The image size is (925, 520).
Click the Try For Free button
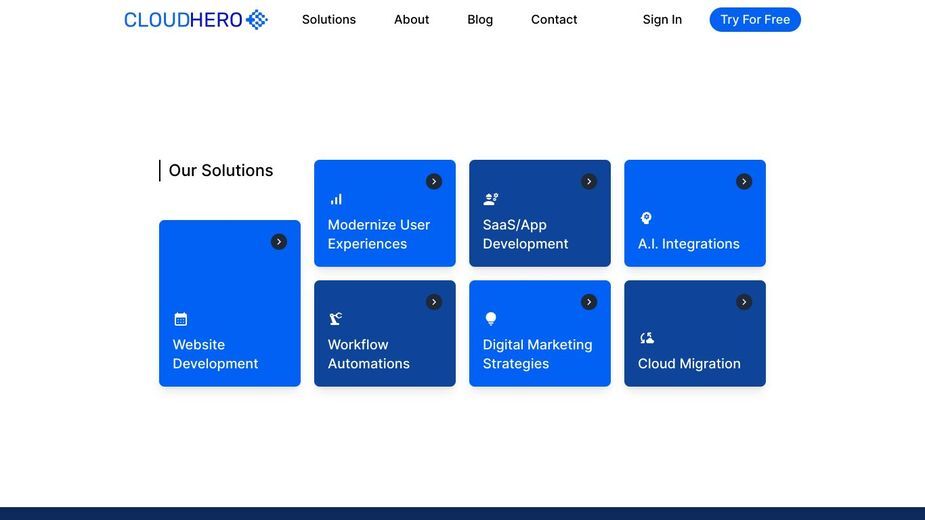coord(755,19)
